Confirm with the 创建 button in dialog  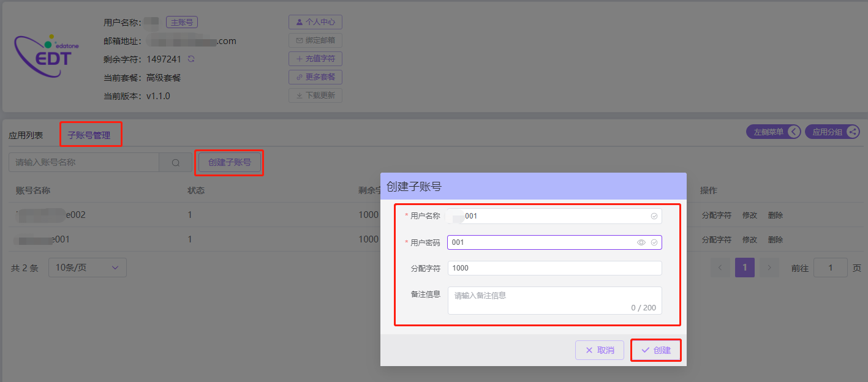(x=656, y=350)
